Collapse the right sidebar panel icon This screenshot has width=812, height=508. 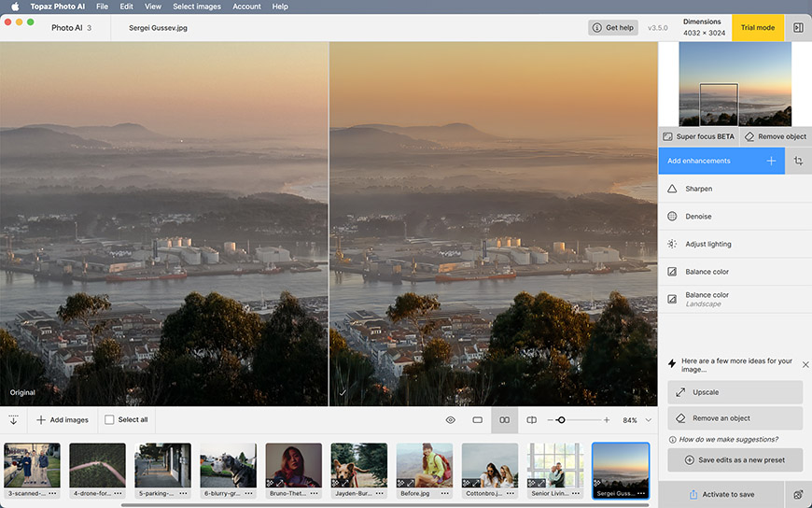pyautogui.click(x=798, y=28)
